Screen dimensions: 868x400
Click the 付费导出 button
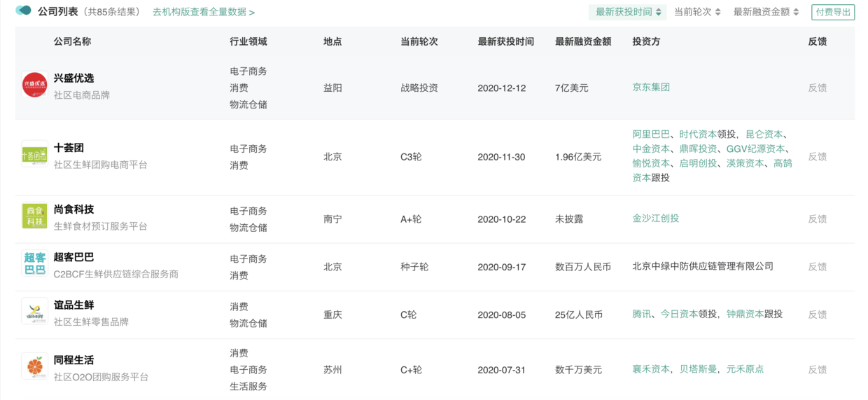point(833,12)
